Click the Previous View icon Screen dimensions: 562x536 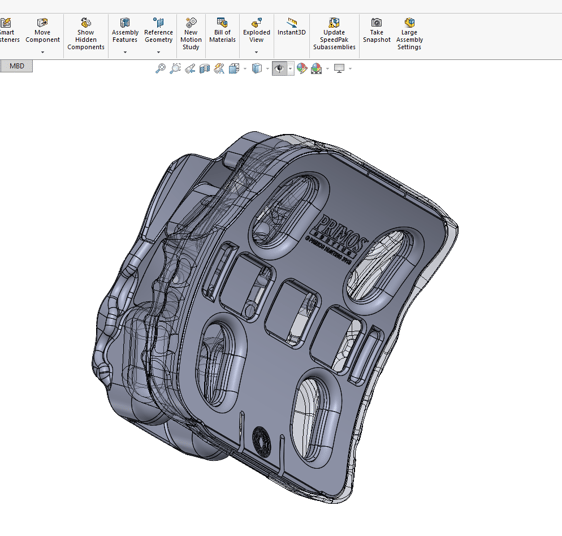(x=190, y=68)
